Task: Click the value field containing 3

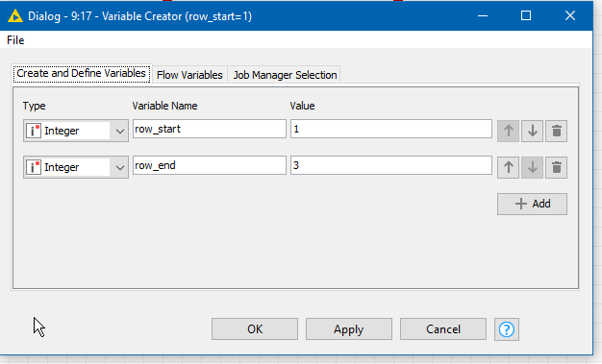Action: tap(391, 165)
